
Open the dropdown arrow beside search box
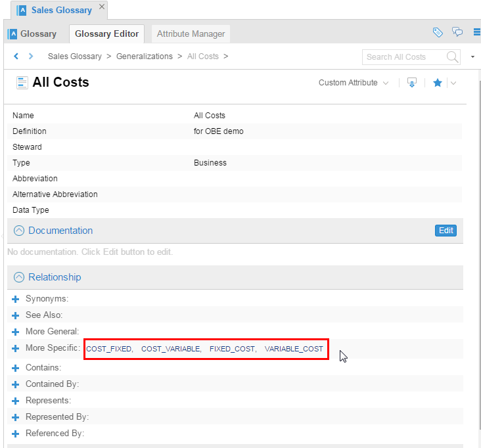472,56
